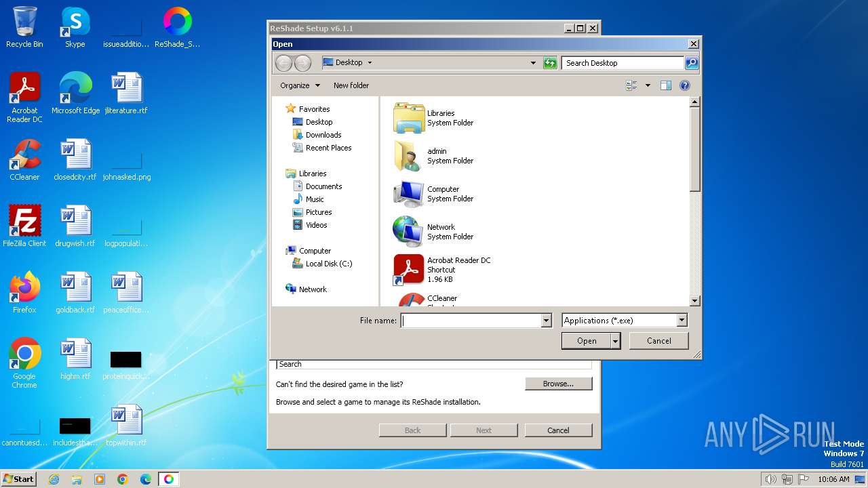Select Downloads under Favorites
The image size is (868, 488).
323,135
